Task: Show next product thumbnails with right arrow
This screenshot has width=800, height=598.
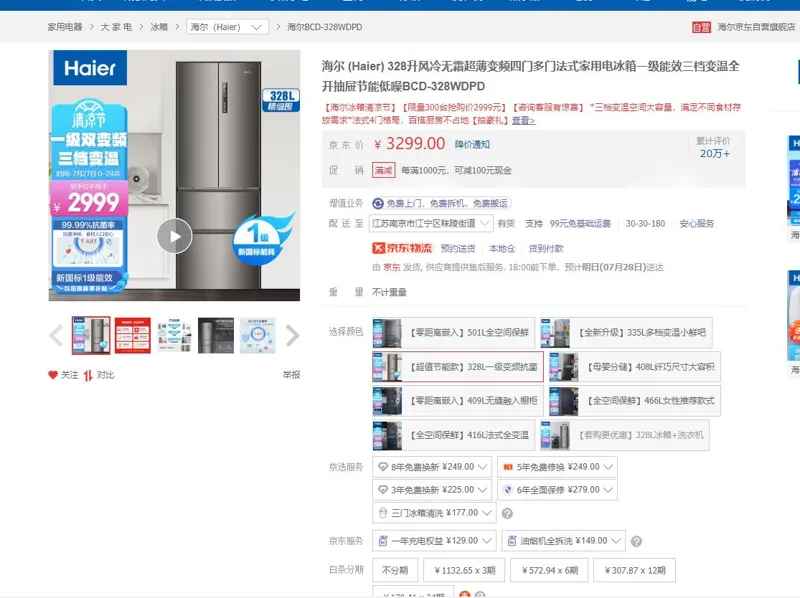Action: (292, 336)
